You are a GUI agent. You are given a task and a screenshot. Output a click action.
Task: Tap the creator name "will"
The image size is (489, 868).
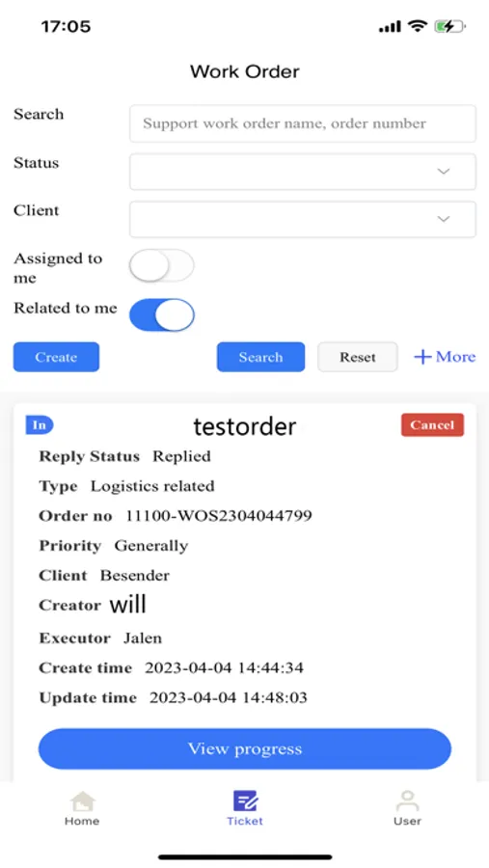[x=127, y=604]
